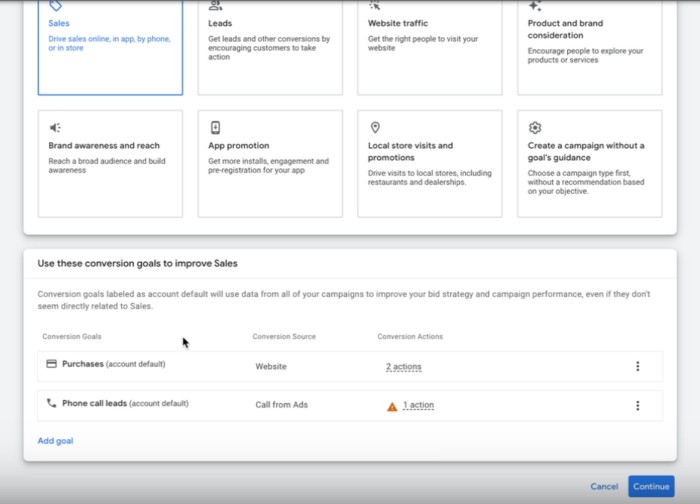Click the warning triangle beside 1 action
700x504 pixels.
392,406
